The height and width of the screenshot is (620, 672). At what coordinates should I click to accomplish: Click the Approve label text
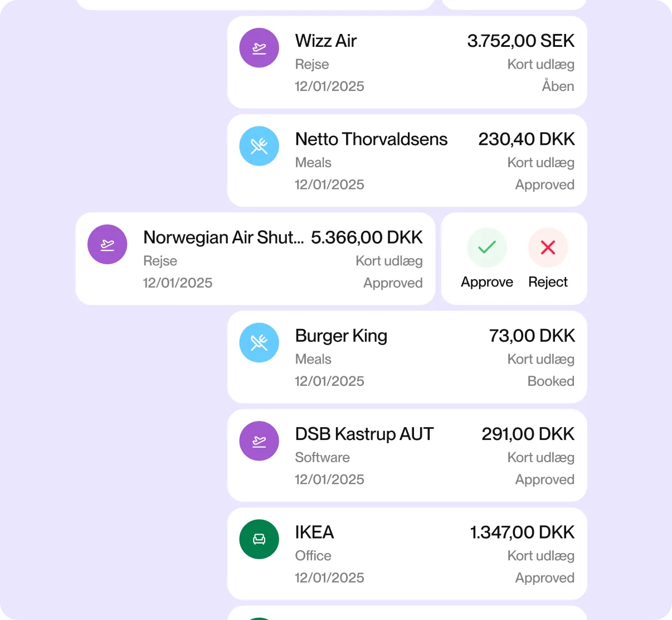[487, 282]
